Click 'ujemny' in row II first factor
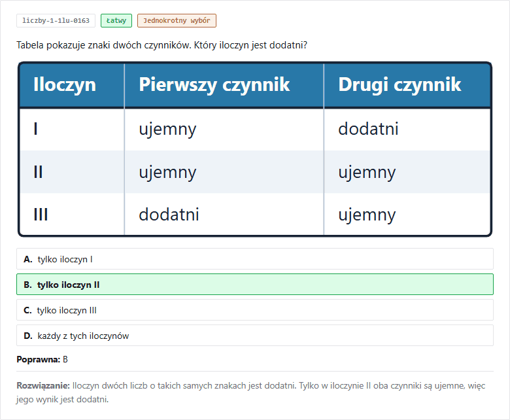The height and width of the screenshot is (420, 510). click(167, 173)
